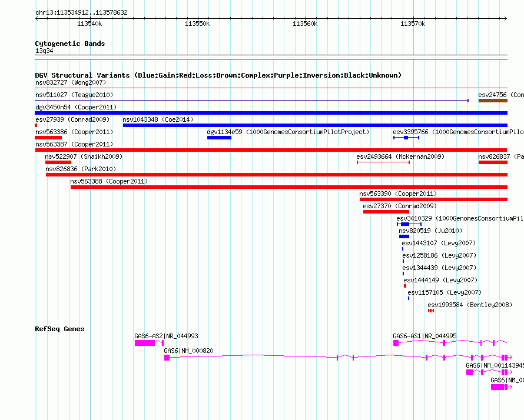Click the 113560k ruler tick label
Image resolution: width=524 pixels, height=420 pixels.
(x=305, y=24)
